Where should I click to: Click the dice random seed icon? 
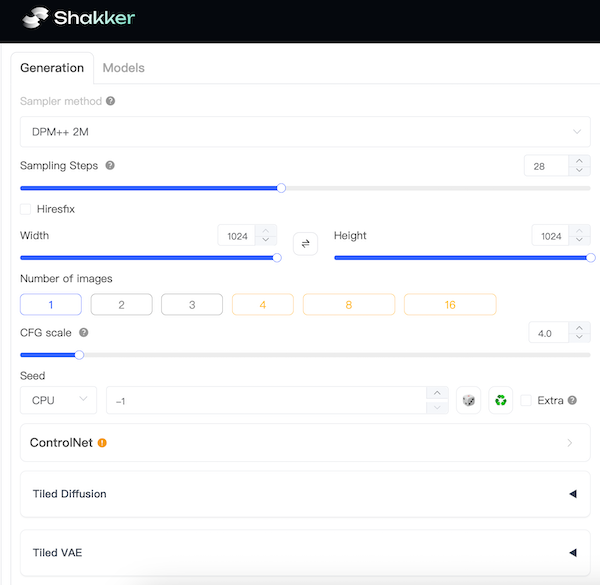[x=467, y=401]
